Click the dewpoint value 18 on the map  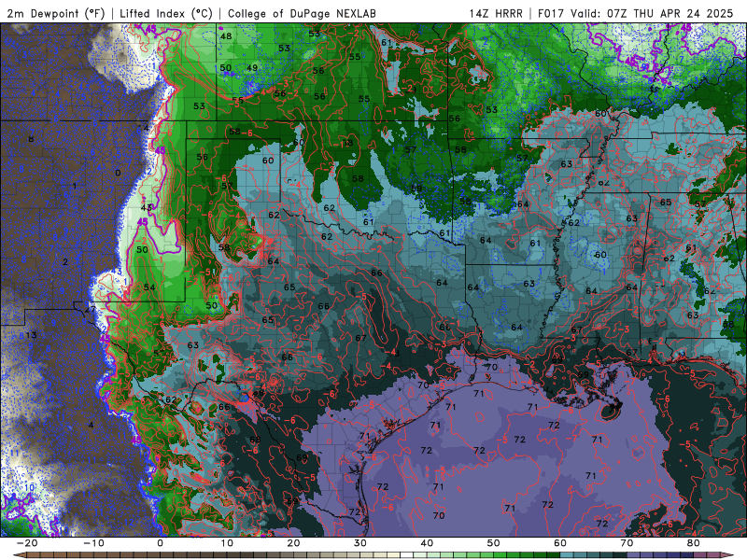[x=347, y=143]
